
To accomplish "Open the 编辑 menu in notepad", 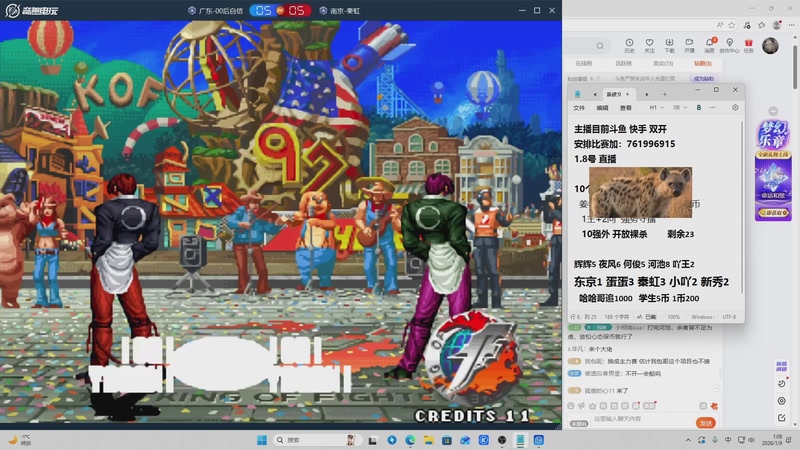I will point(603,108).
